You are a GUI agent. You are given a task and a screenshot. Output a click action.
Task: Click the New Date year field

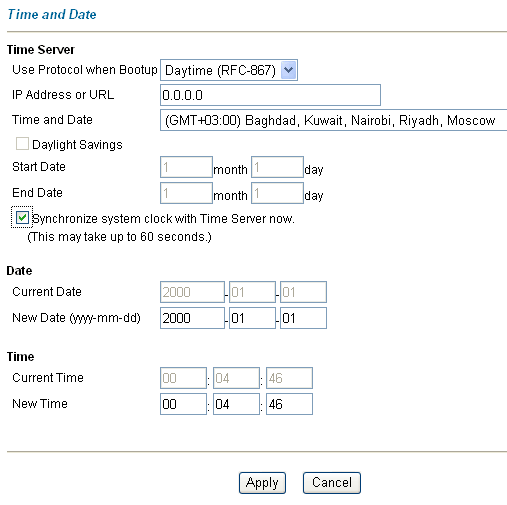point(192,318)
